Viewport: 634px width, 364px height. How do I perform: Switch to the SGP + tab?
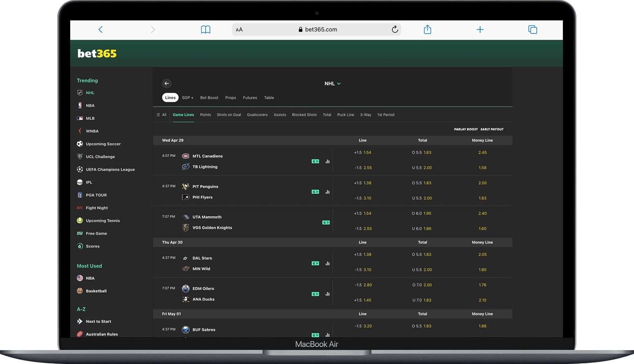point(188,98)
